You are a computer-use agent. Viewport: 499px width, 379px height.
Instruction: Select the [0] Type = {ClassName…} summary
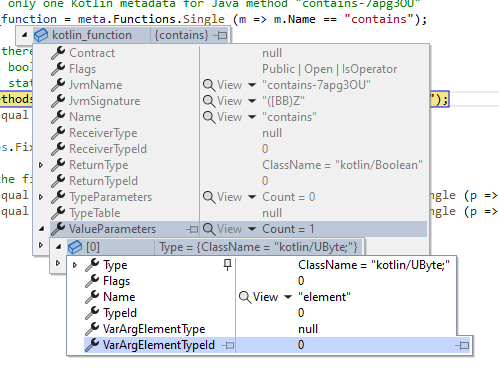258,247
